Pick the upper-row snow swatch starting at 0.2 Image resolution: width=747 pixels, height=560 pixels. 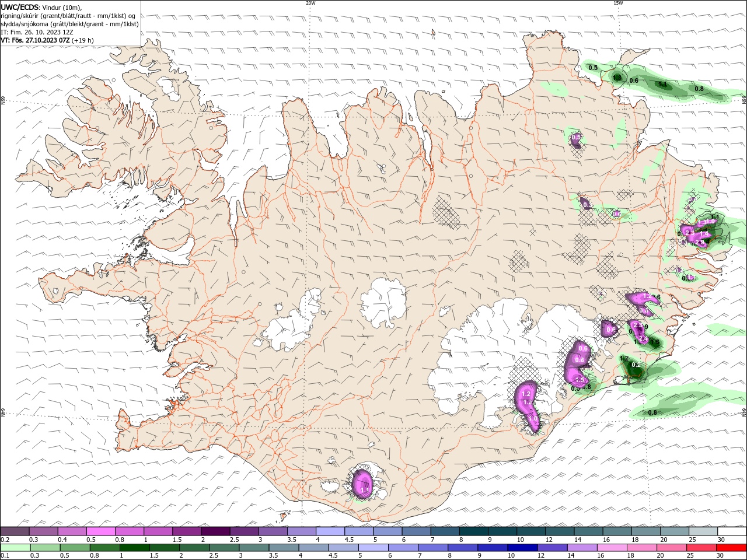click(15, 531)
